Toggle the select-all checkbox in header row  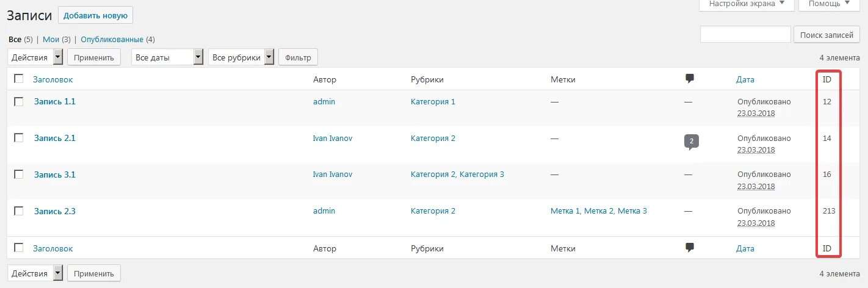[19, 79]
